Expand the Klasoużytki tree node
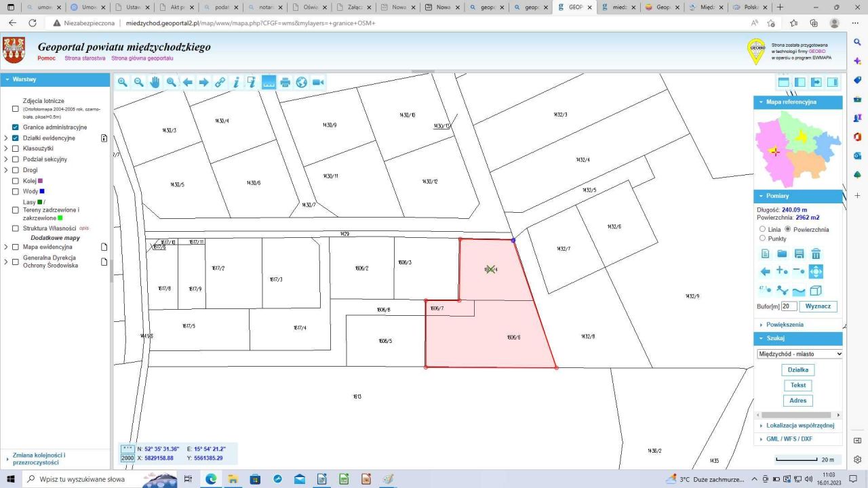Image resolution: width=868 pixels, height=488 pixels. tap(6, 148)
